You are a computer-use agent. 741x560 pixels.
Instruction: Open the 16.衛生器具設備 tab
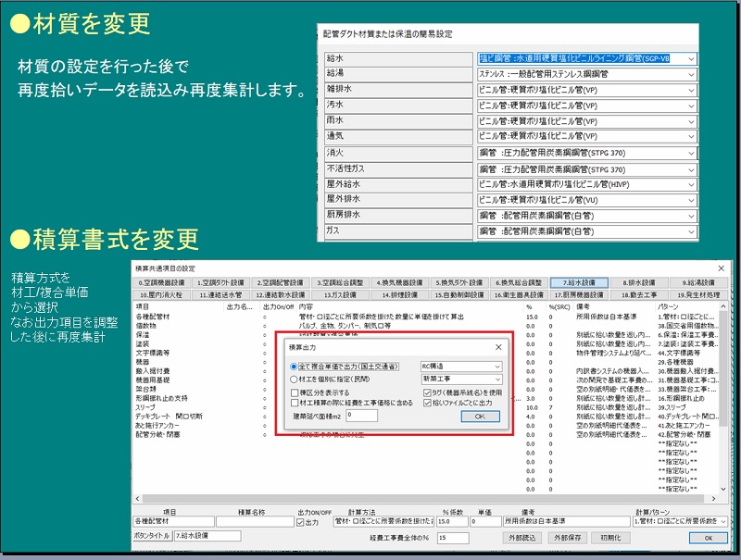pyautogui.click(x=519, y=294)
